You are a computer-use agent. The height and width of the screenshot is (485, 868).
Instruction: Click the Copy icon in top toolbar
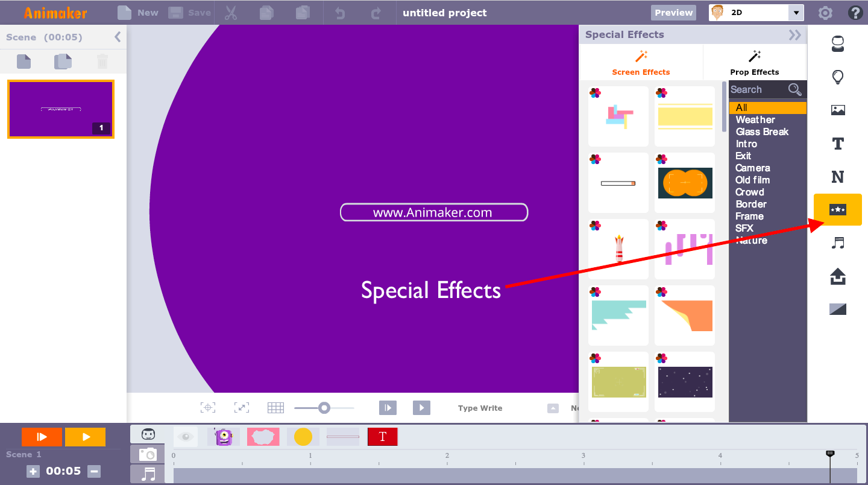click(x=266, y=13)
